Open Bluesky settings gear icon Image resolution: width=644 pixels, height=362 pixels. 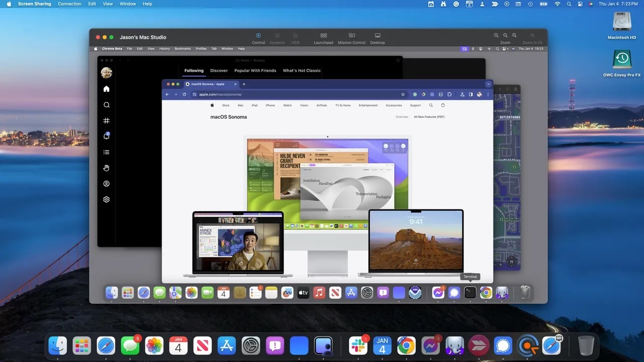click(x=106, y=200)
